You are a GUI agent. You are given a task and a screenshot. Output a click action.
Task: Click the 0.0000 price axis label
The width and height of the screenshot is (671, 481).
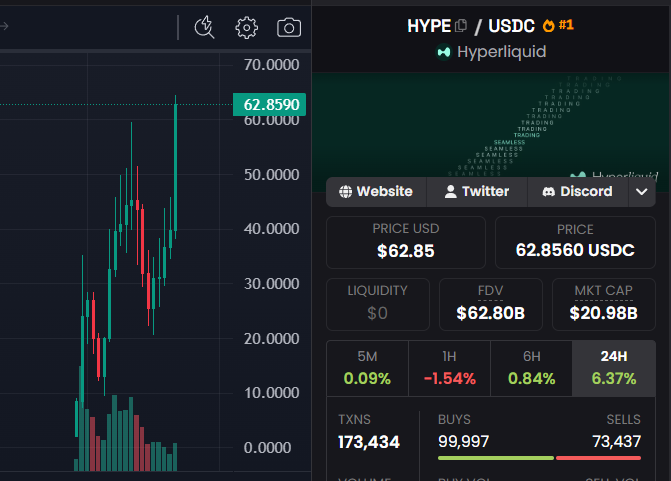[x=267, y=448]
